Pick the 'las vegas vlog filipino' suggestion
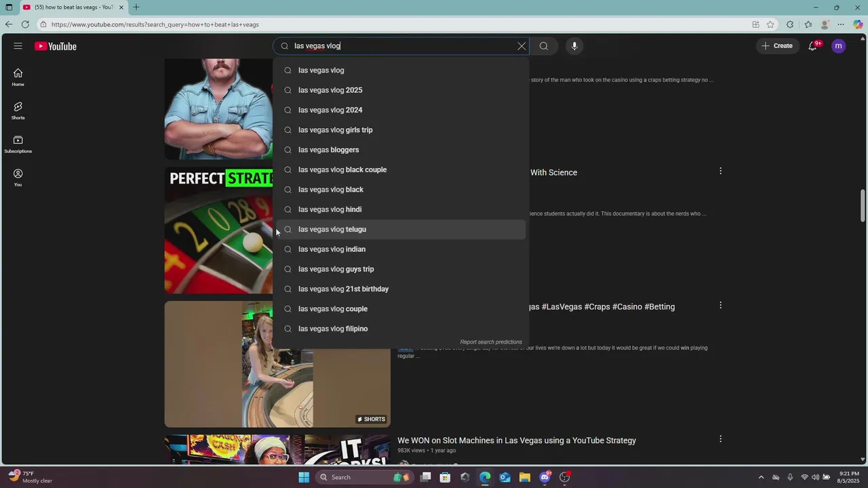Image resolution: width=868 pixels, height=488 pixels. coord(400,329)
